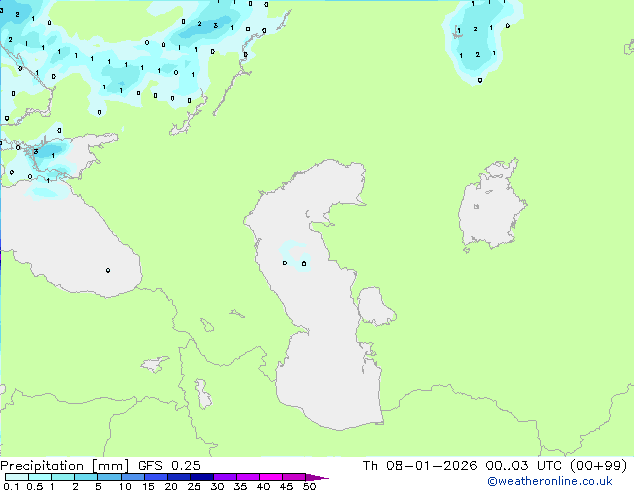Image resolution: width=634 pixels, height=490 pixels.
Task: Click the '0.1' legend scale label
Action: click(x=11, y=486)
